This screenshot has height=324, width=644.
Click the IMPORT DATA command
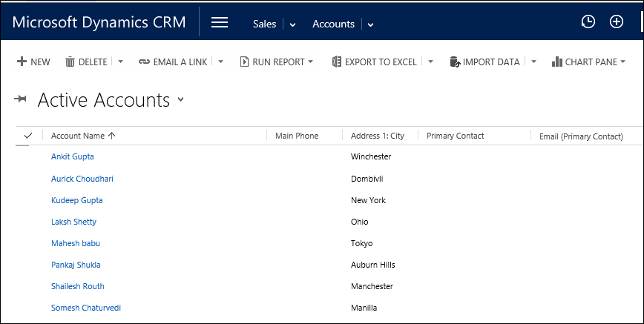[484, 62]
